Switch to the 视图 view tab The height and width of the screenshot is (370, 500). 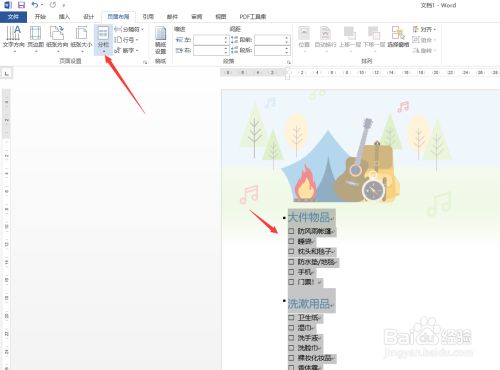pyautogui.click(x=220, y=17)
